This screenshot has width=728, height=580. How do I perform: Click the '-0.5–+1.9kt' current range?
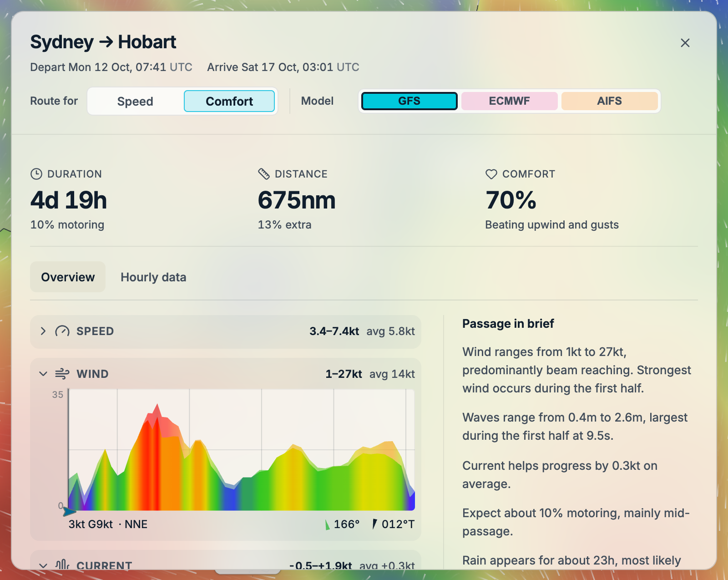point(321,566)
